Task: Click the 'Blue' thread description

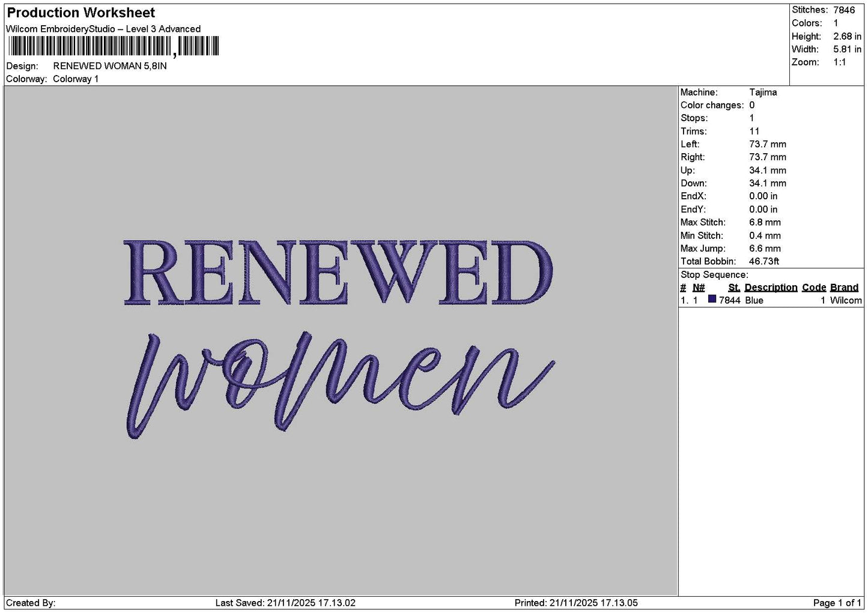Action: [x=754, y=301]
